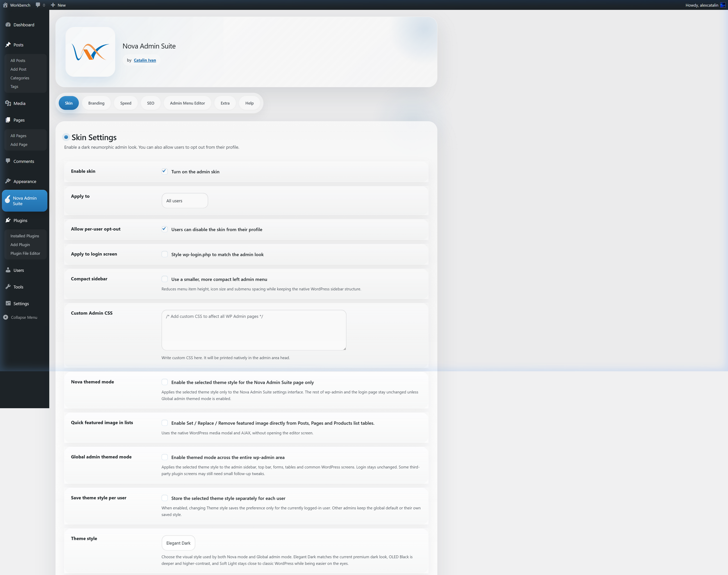Viewport: 728px width, 575px height.
Task: Click the Catalin Ivan author link
Action: pyautogui.click(x=145, y=60)
